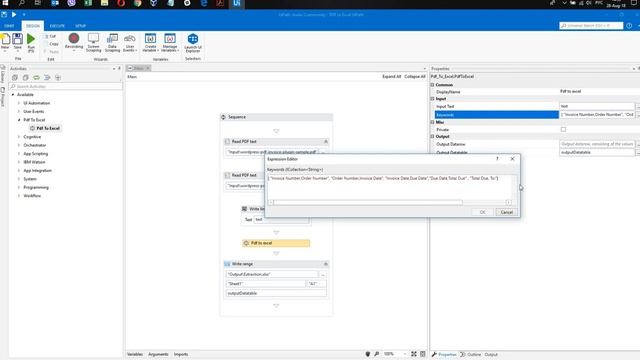Open the Windows Start menu

[5, 3]
